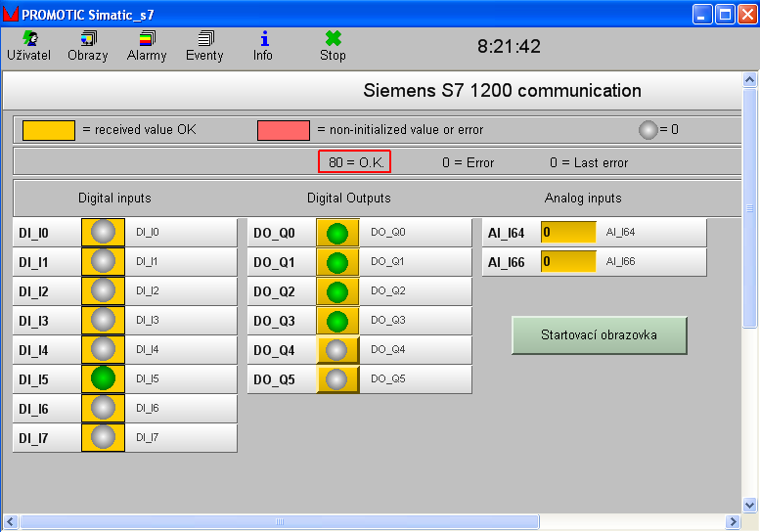760x532 pixels.
Task: Switch on the DO_Q4 output
Action: pyautogui.click(x=337, y=350)
